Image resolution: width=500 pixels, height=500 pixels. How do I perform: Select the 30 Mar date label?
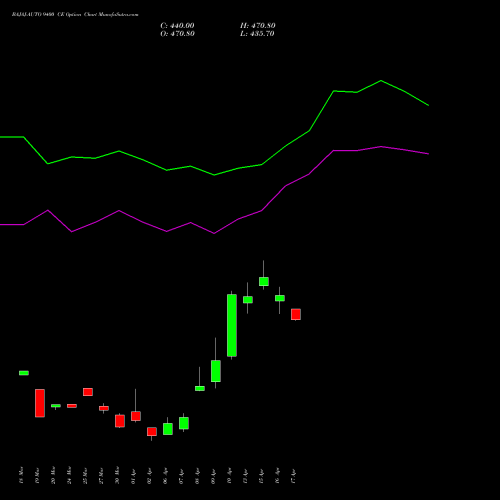click(x=117, y=475)
